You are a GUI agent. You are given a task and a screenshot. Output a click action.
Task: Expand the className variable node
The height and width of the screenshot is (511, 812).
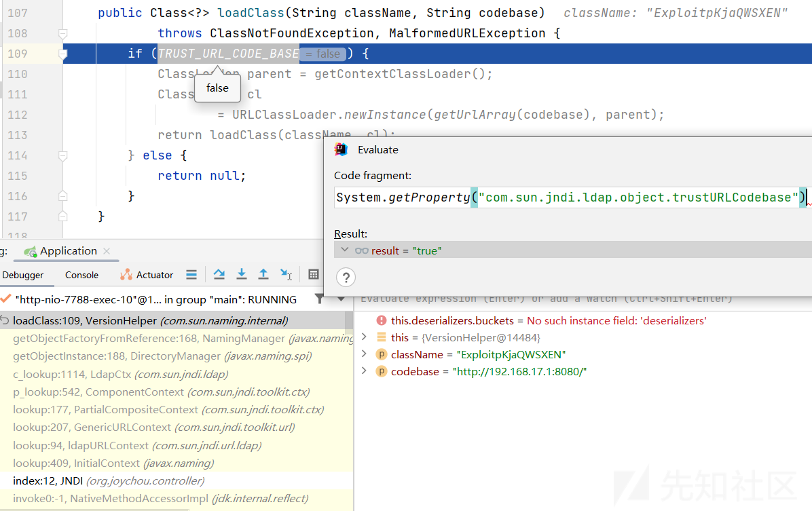365,354
